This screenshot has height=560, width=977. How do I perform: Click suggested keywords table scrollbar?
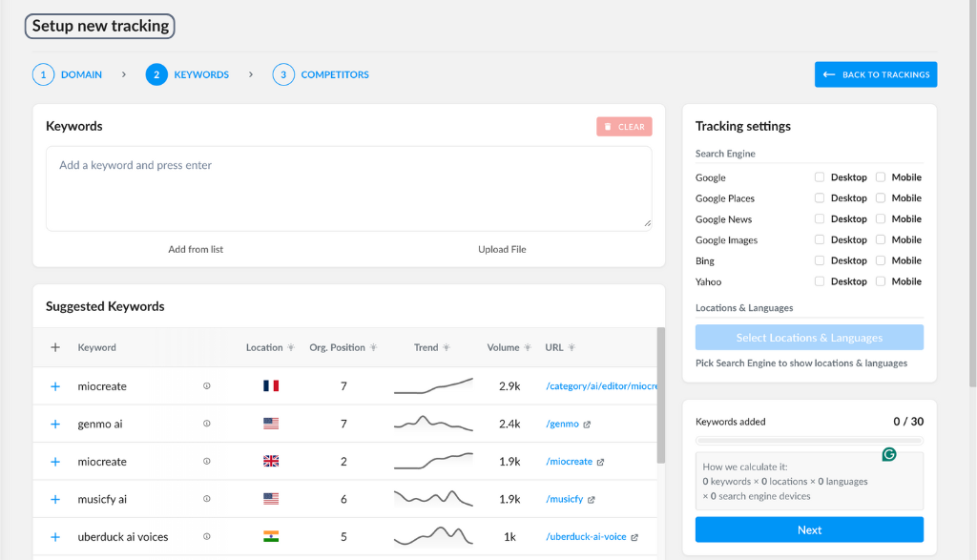click(661, 396)
